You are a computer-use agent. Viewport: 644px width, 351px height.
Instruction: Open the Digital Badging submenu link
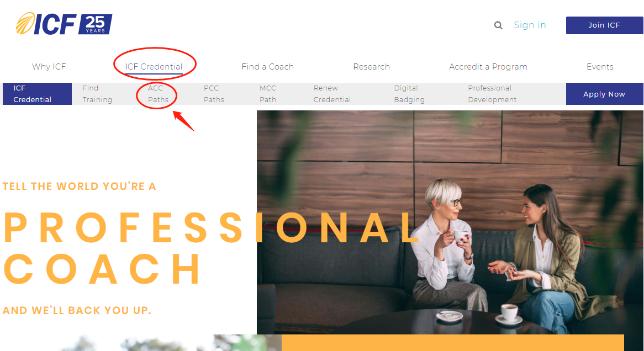point(409,94)
